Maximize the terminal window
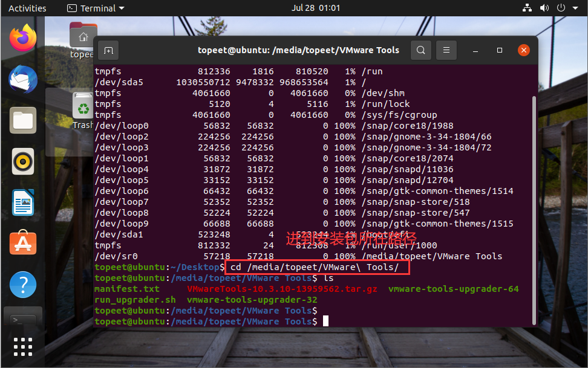Screen dimensions: 588x368 500,50
